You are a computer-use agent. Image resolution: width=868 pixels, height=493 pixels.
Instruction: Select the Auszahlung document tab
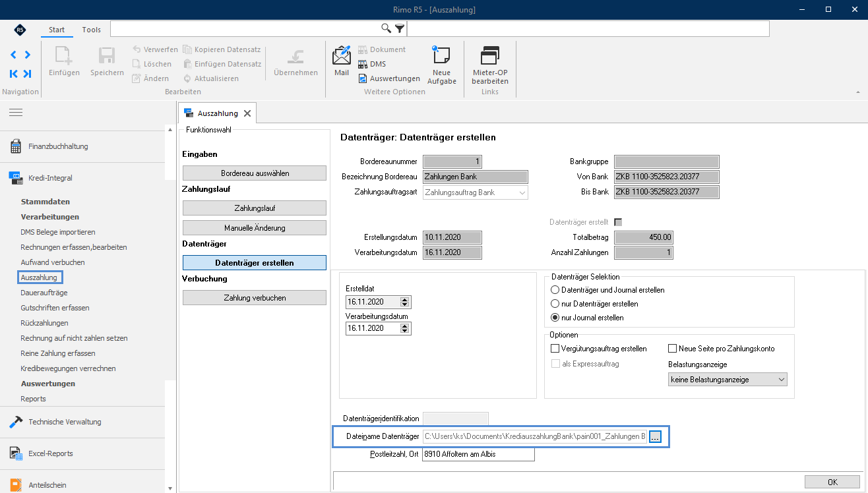click(218, 113)
